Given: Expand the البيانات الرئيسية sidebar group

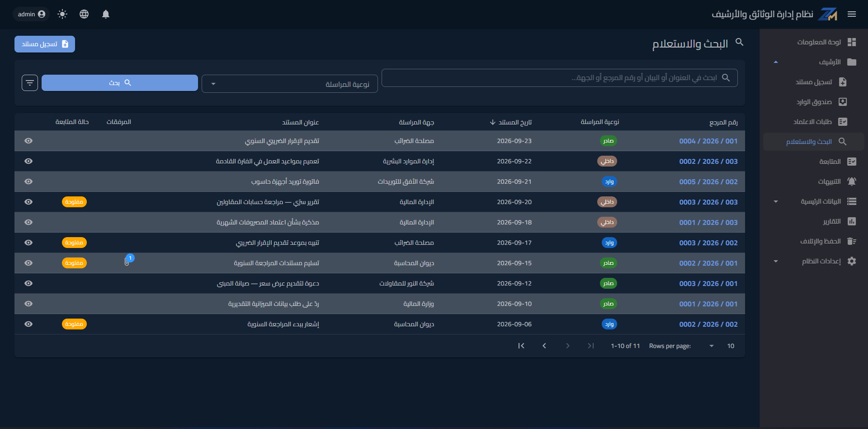Looking at the screenshot, I should coord(814,201).
